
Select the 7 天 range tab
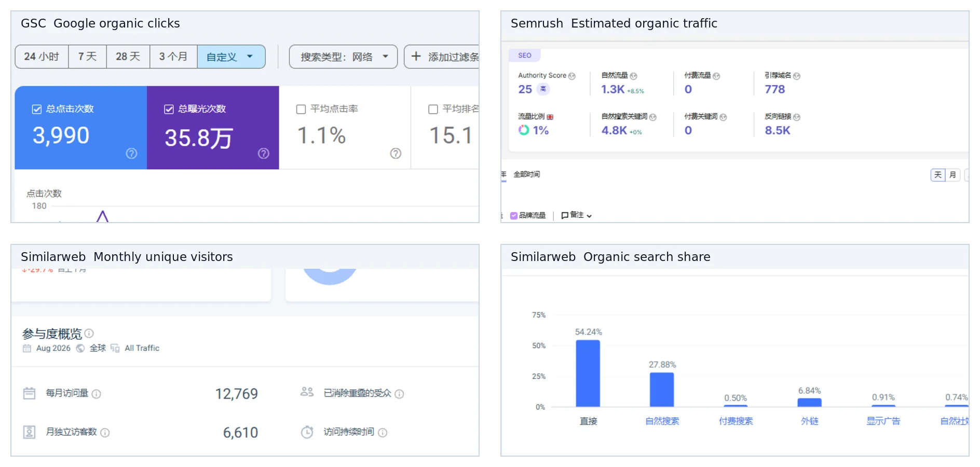[x=87, y=57]
